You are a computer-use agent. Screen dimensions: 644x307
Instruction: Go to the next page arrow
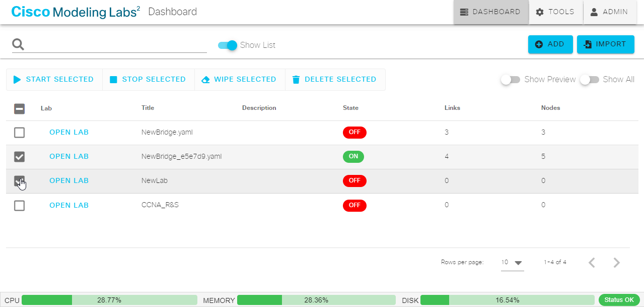(617, 263)
